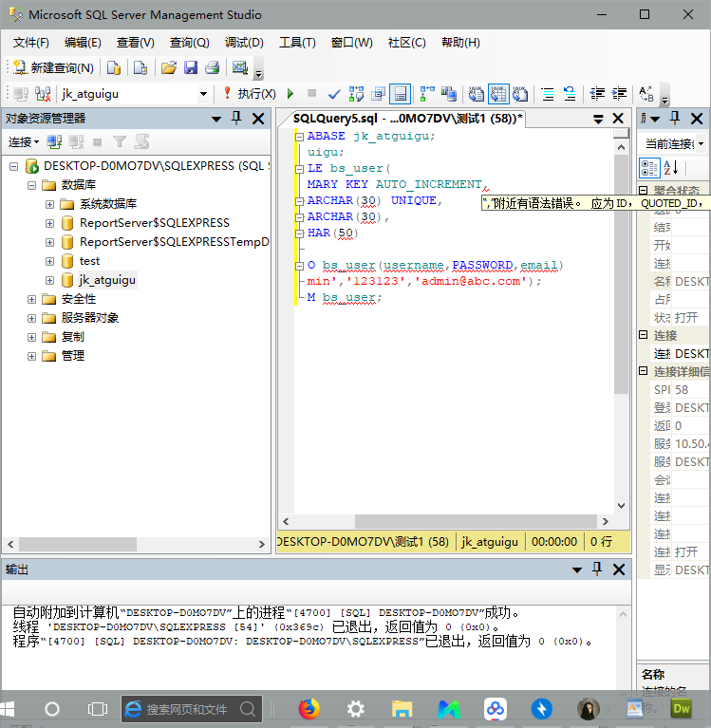Viewport: 711px width, 728px height.
Task: Toggle Categorized view in Properties panel
Action: click(x=648, y=168)
